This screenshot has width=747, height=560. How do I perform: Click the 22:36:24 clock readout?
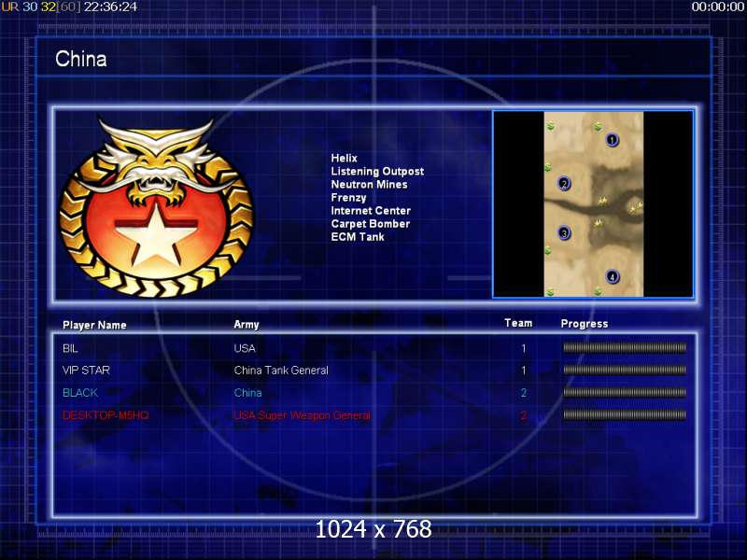tap(110, 7)
